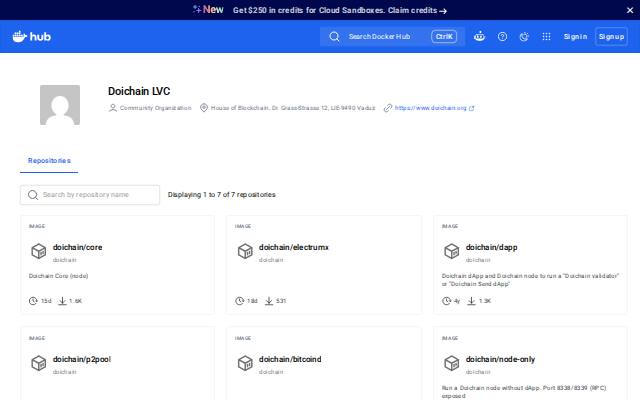Click the cube icon of doichain/dapp

[452, 251]
